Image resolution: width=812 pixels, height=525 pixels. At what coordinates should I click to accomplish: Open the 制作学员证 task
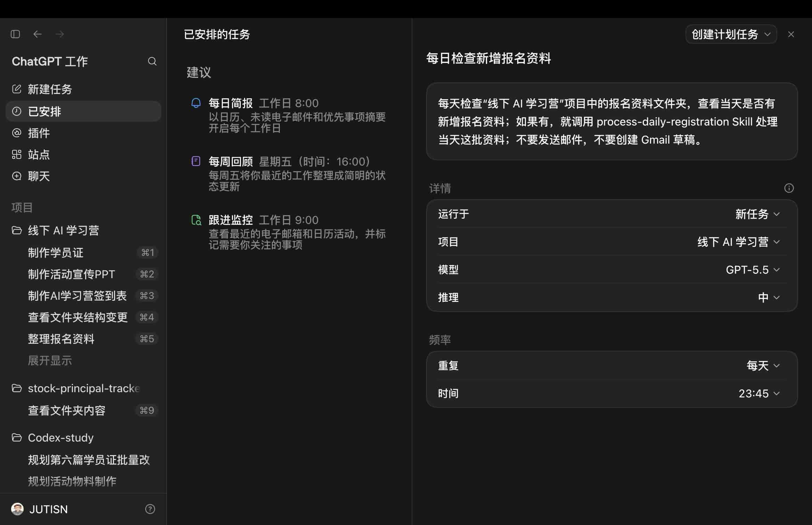coord(83,252)
